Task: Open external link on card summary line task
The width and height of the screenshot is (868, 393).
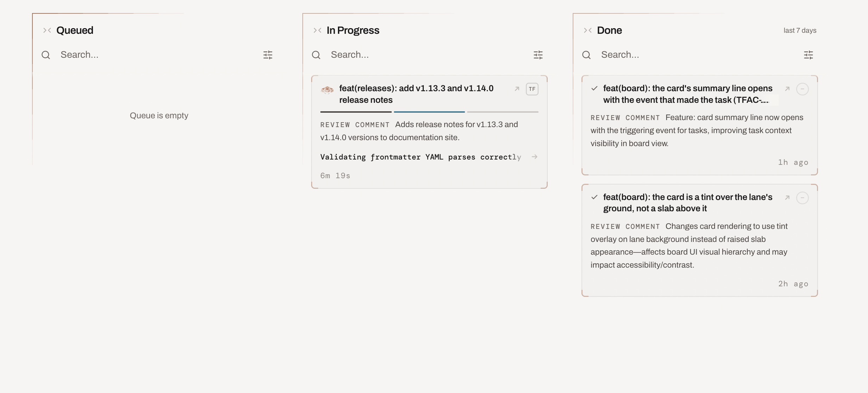Action: [787, 89]
